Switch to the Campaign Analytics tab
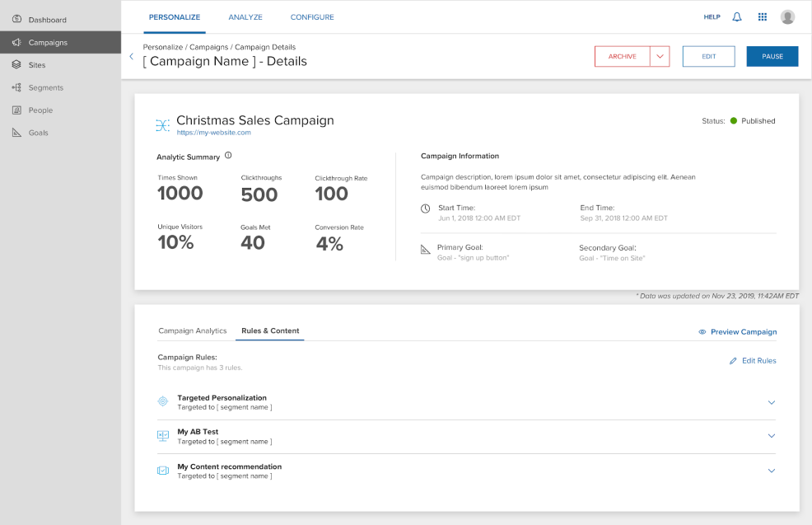 coord(192,330)
